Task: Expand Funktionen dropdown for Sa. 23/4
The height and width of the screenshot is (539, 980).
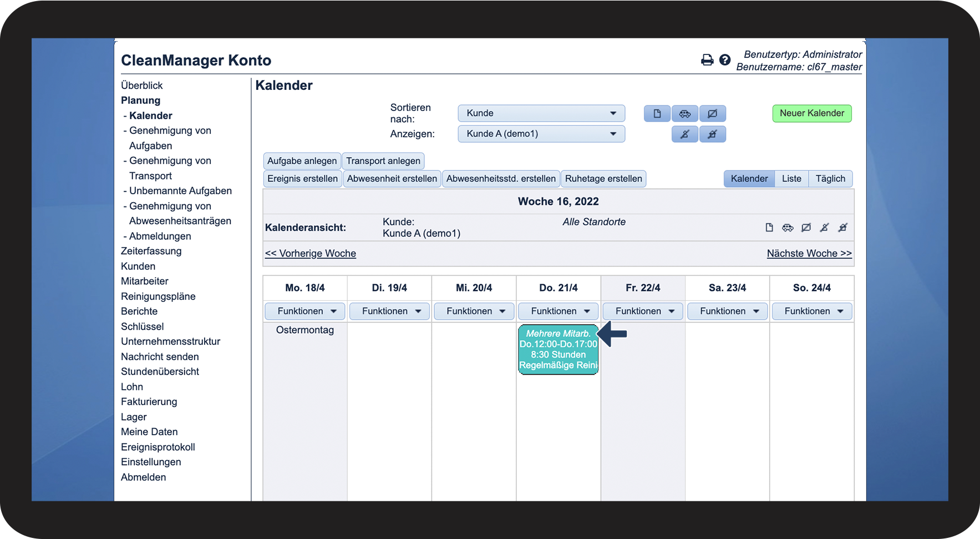Action: point(728,311)
